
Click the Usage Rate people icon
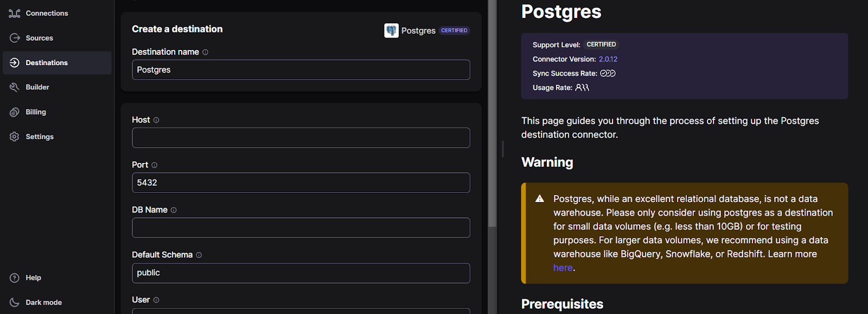(x=582, y=87)
